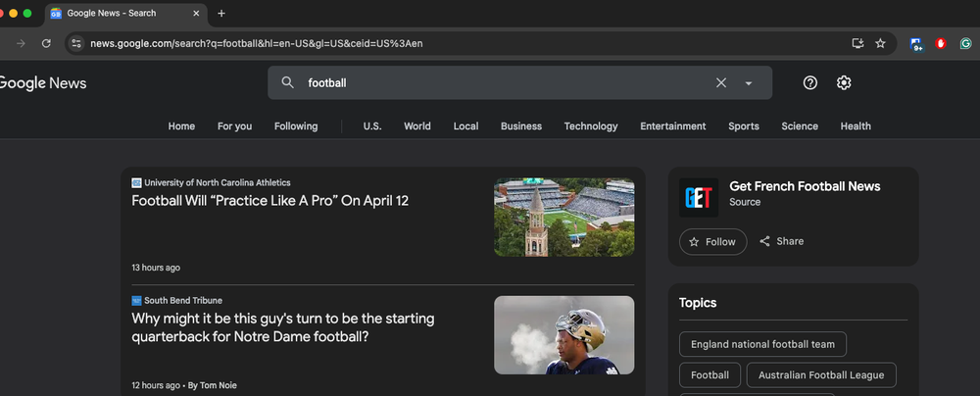Viewport: 980px width, 396px height.
Task: Open advanced search options dropdown arrow
Action: 749,83
